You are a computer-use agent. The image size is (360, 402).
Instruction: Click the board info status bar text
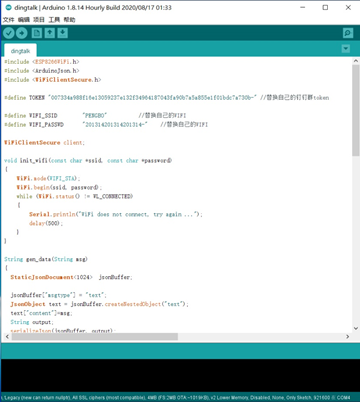(x=176, y=398)
